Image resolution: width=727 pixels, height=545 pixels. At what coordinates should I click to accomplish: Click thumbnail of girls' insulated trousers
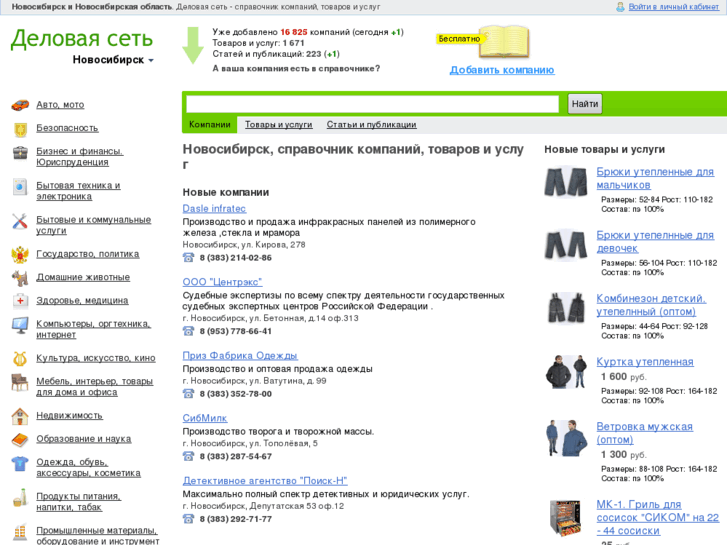(x=566, y=245)
